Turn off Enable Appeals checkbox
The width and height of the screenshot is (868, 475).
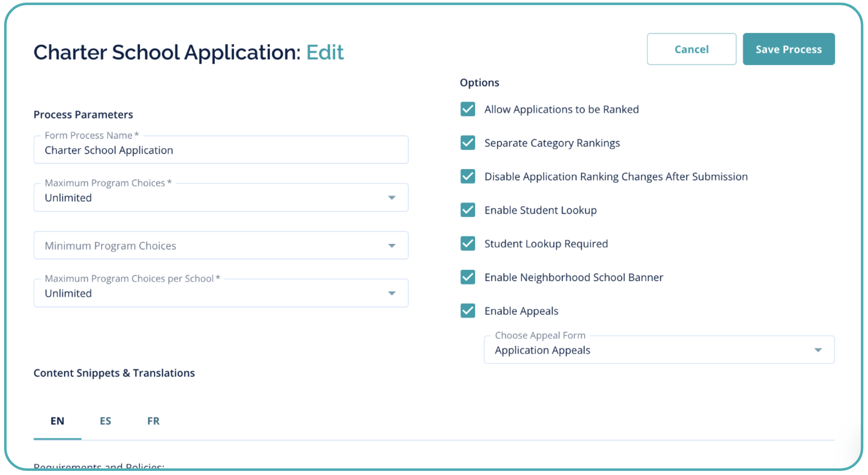[x=468, y=310]
